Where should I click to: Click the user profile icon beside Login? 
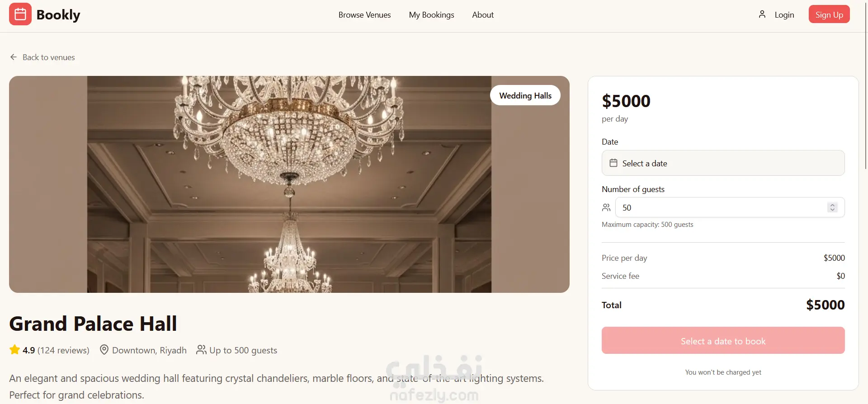coord(762,14)
